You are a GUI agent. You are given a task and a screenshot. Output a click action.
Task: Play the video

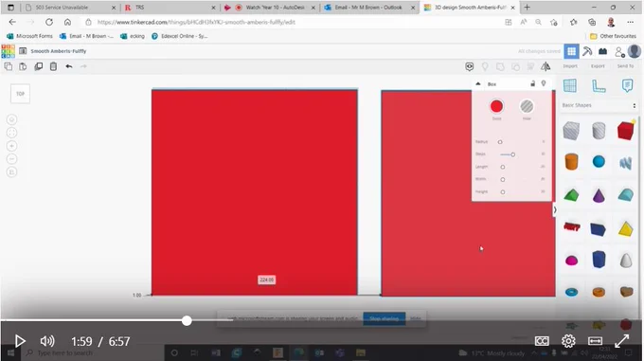[19, 341]
